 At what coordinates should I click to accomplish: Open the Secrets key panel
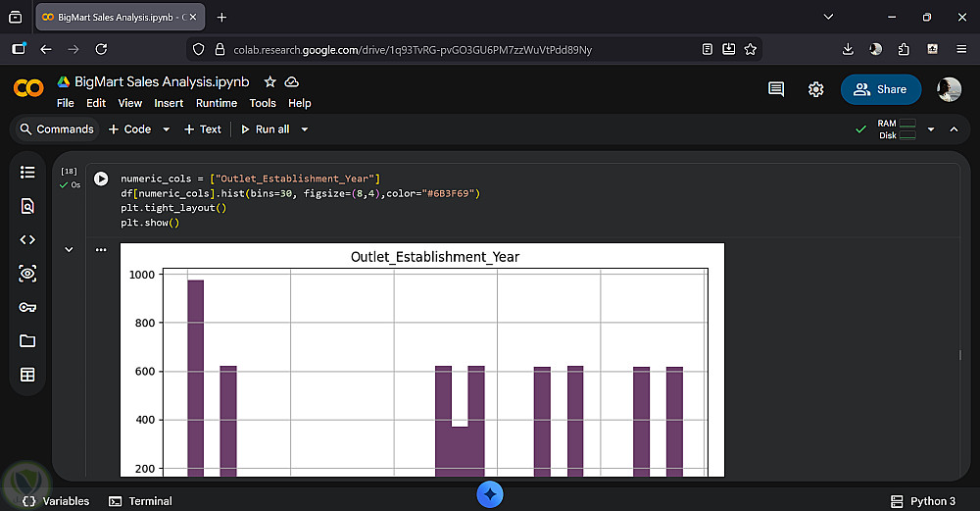[27, 307]
